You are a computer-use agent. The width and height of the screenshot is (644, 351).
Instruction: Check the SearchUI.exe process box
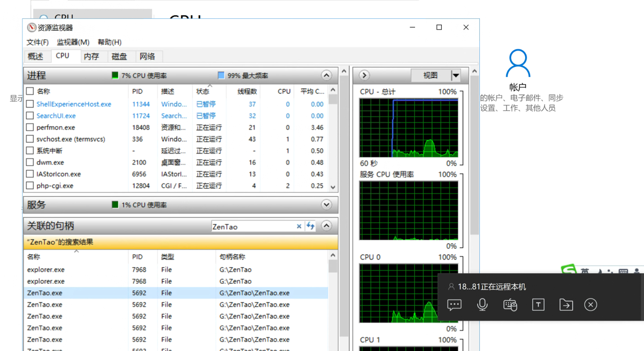coord(30,116)
